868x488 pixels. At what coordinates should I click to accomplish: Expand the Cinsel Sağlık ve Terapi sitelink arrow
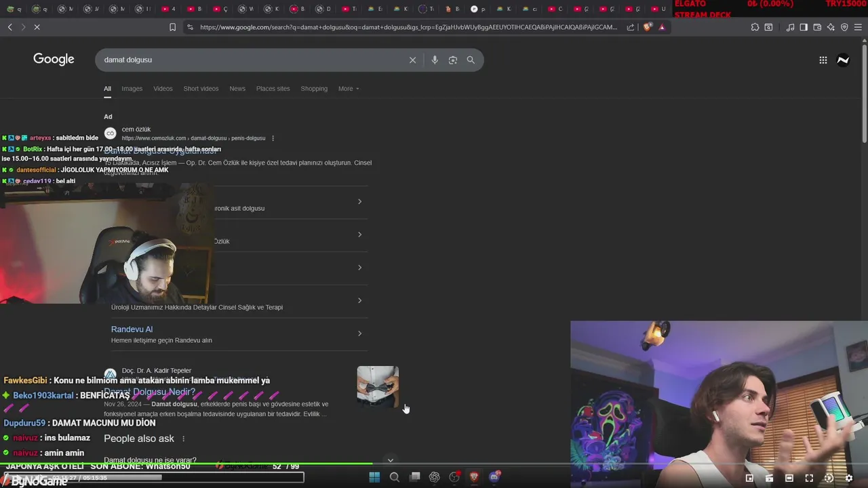[x=359, y=300]
